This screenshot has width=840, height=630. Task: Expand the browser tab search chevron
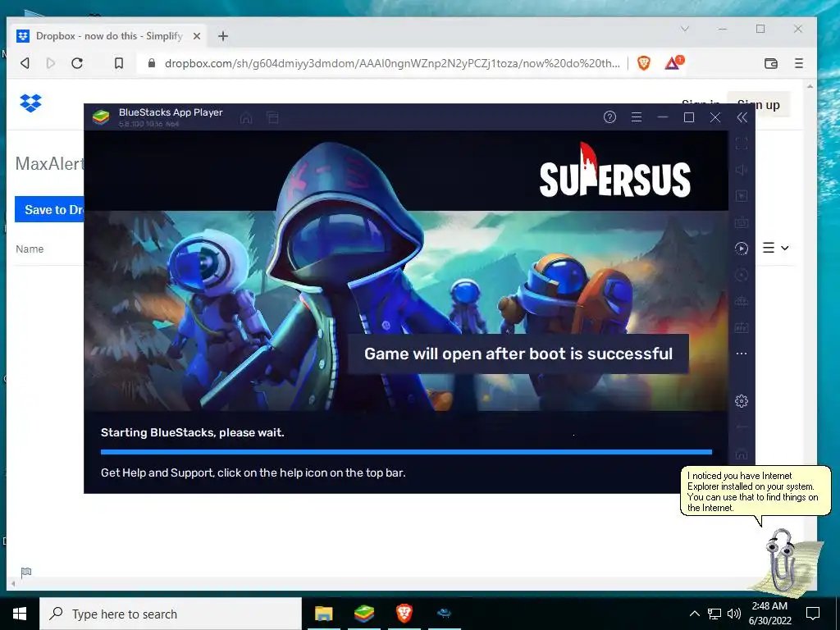[685, 29]
